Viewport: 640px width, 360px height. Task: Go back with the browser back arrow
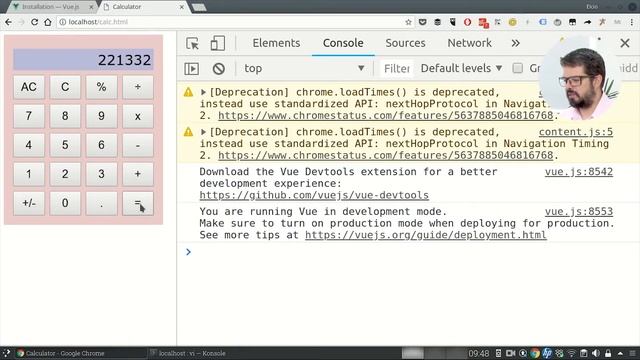(x=9, y=22)
